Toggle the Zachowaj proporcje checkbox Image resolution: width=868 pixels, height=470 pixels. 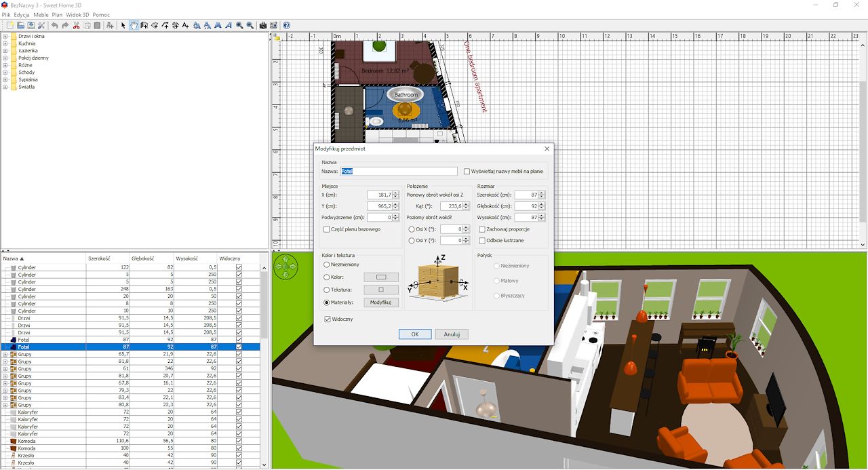[x=482, y=229]
